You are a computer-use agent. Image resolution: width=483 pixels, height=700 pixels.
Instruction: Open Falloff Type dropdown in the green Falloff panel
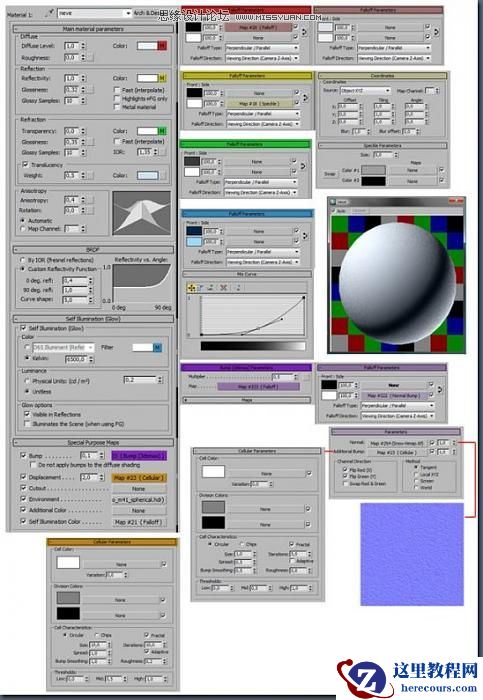tap(261, 182)
